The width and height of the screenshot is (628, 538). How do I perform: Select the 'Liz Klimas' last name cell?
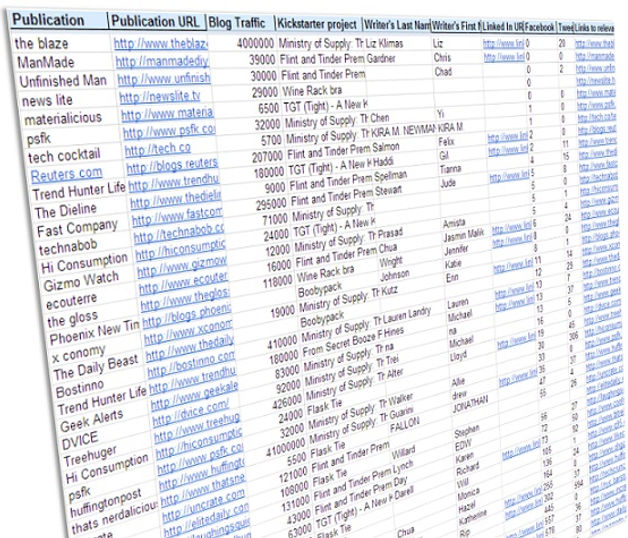[x=384, y=44]
